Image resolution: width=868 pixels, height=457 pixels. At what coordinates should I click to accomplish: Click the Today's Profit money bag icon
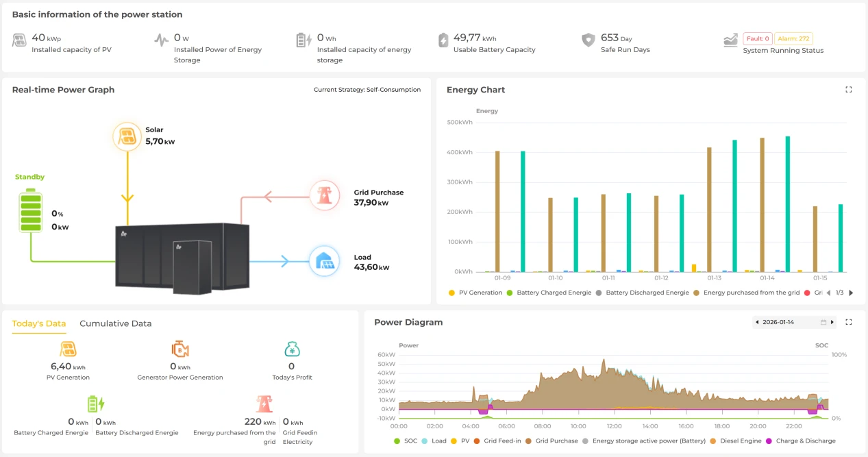coord(292,349)
